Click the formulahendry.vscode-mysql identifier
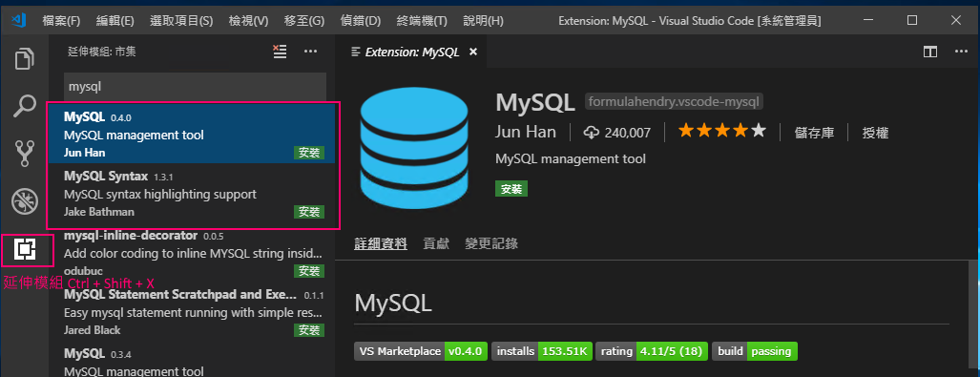This screenshot has width=980, height=377. click(x=675, y=101)
